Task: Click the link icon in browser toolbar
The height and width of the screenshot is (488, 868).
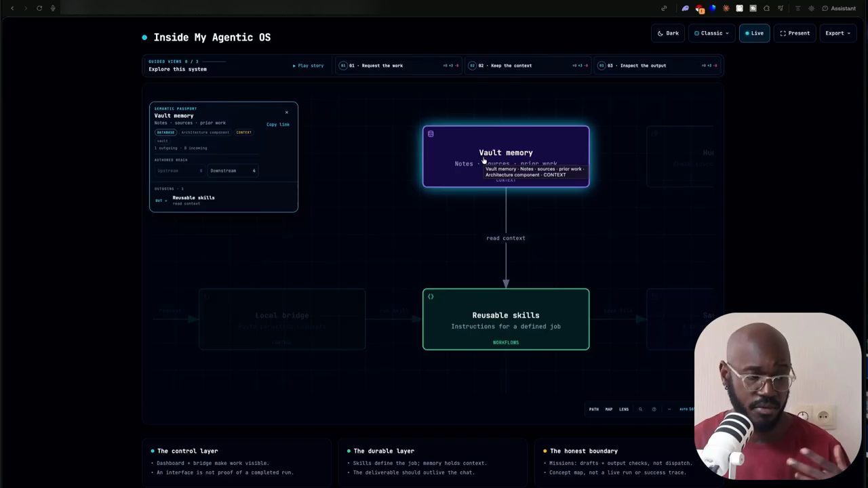Action: pyautogui.click(x=664, y=8)
